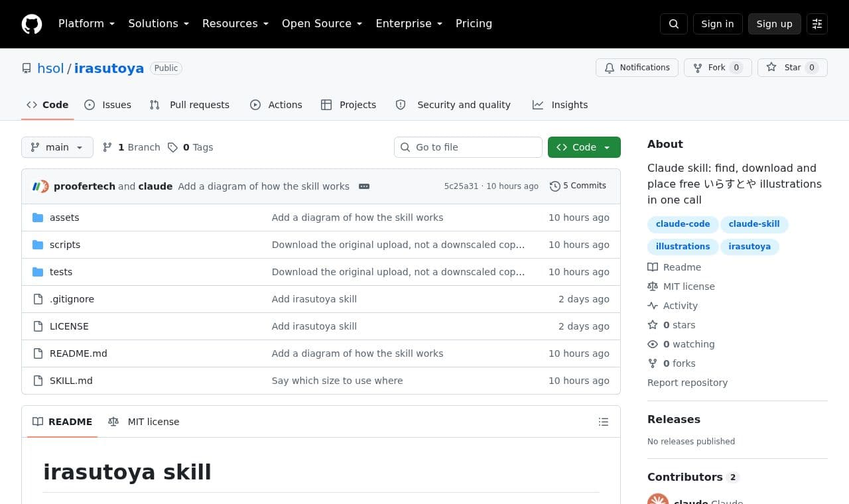
Task: Star the irasutoya repository
Action: pos(793,68)
